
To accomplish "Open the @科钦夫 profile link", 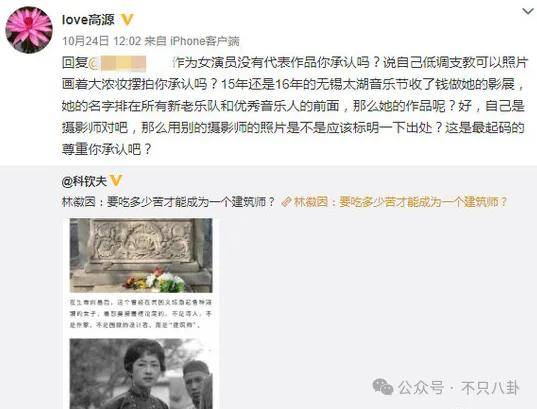I will coord(84,181).
